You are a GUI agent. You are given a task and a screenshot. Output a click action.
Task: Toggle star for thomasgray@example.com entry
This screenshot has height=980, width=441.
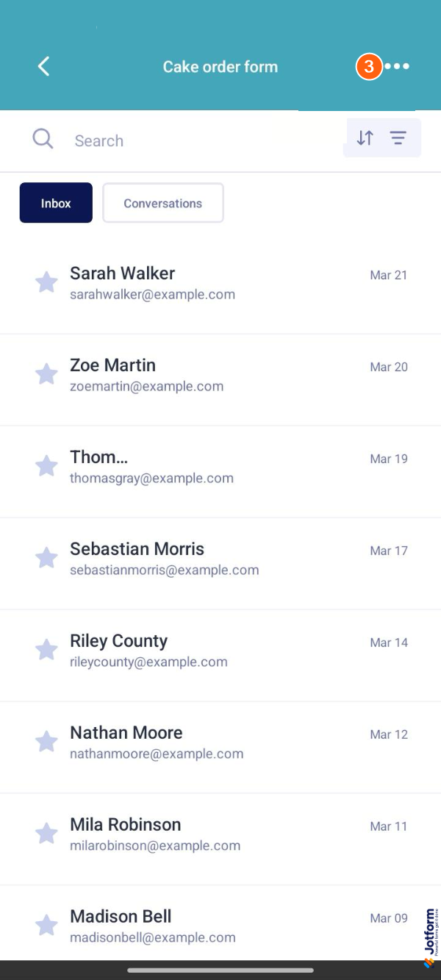click(x=46, y=466)
